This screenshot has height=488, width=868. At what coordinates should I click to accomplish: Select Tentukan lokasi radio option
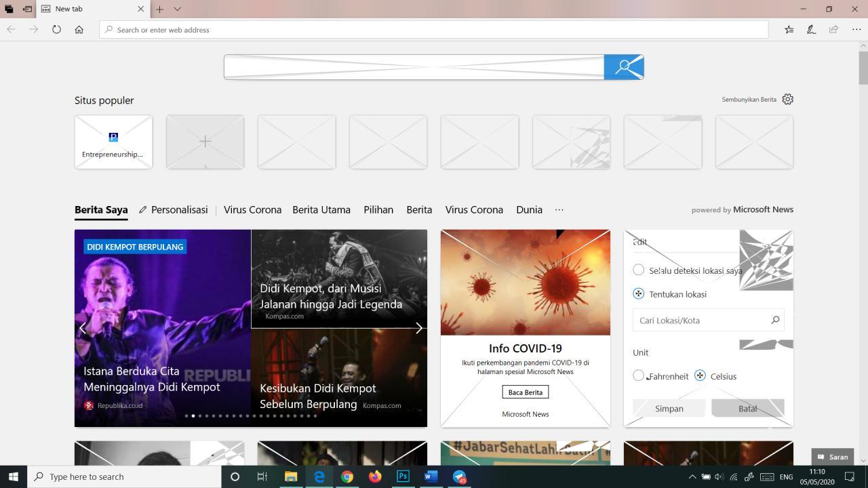tap(639, 294)
